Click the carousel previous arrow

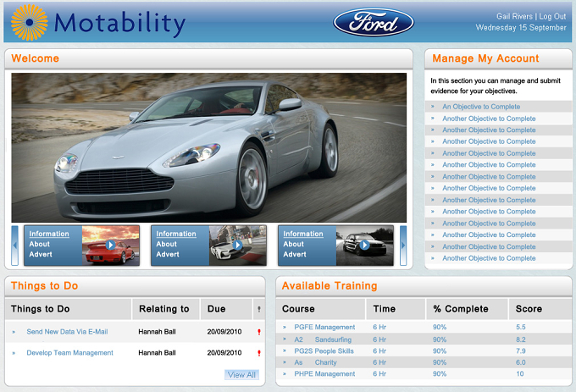click(x=14, y=246)
